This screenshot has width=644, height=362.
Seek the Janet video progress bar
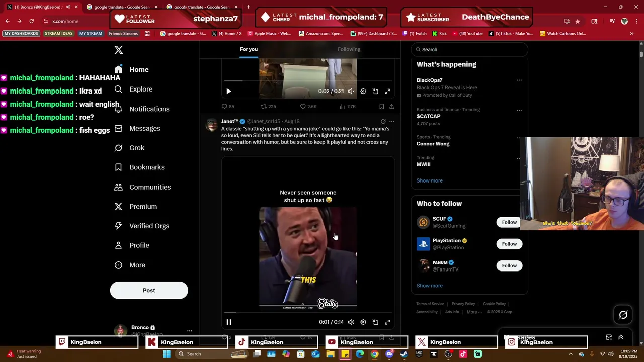coord(308,312)
